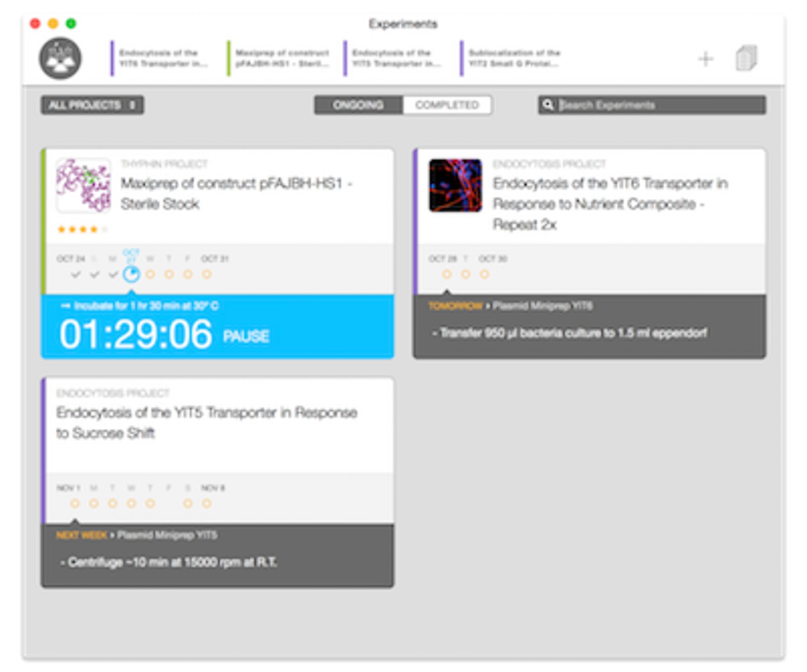Viewport: 807px width, 672px height.
Task: Click the plus icon to add experiment
Action: (705, 59)
